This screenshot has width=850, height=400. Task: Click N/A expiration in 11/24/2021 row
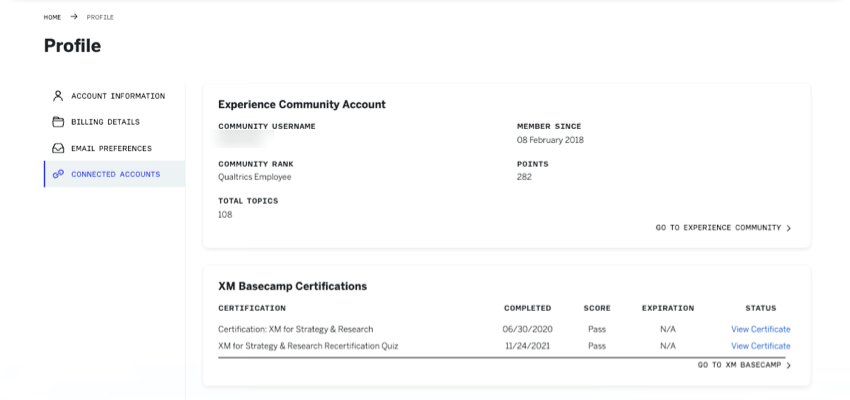tap(668, 346)
